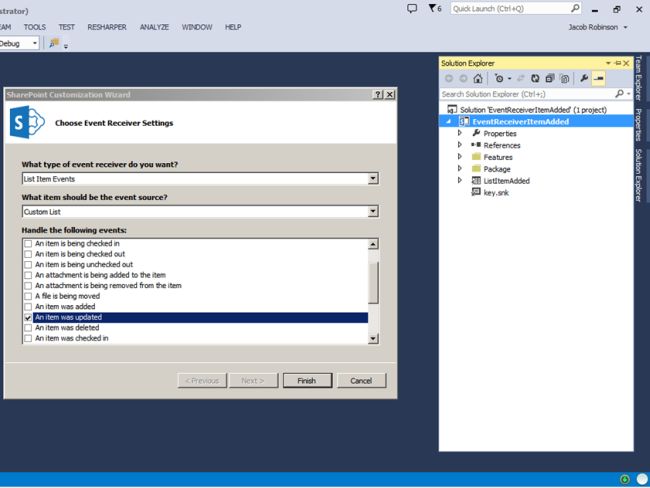This screenshot has height=488, width=650.
Task: Open the WINDOW menu
Action: [x=197, y=27]
